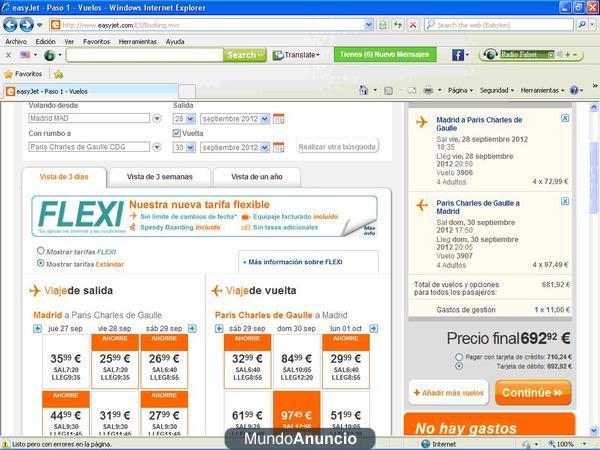
Task: Click the RSS feeds icon in command bar
Action: point(388,91)
